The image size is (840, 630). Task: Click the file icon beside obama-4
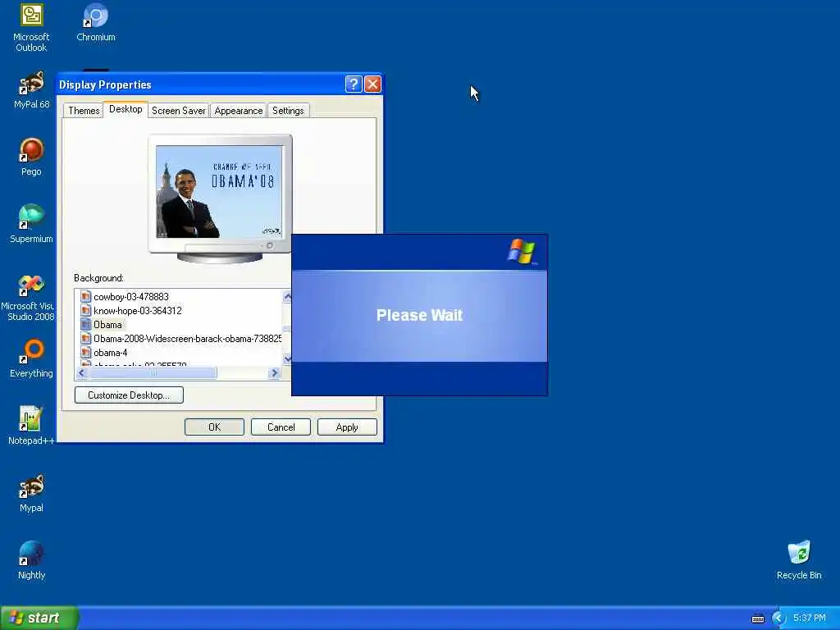click(85, 352)
